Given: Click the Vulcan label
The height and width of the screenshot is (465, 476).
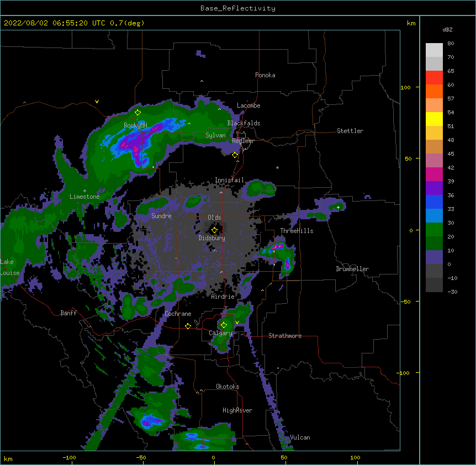Looking at the screenshot, I should pos(300,437).
